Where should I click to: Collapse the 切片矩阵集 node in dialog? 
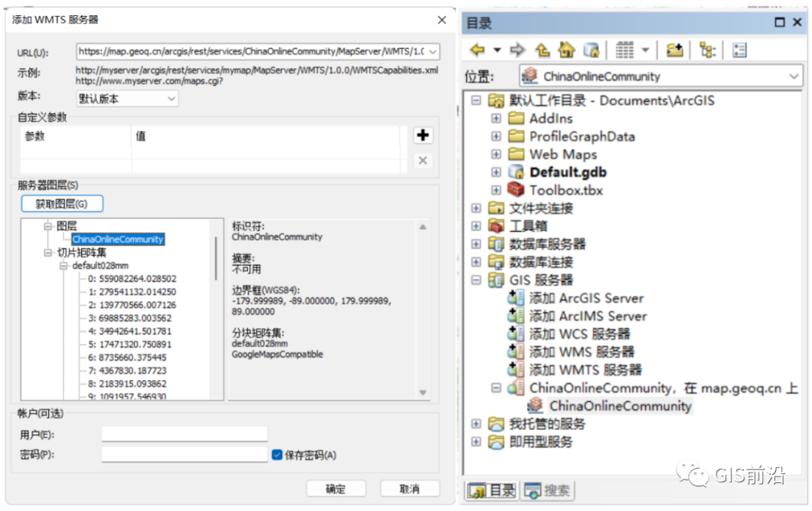click(x=48, y=252)
